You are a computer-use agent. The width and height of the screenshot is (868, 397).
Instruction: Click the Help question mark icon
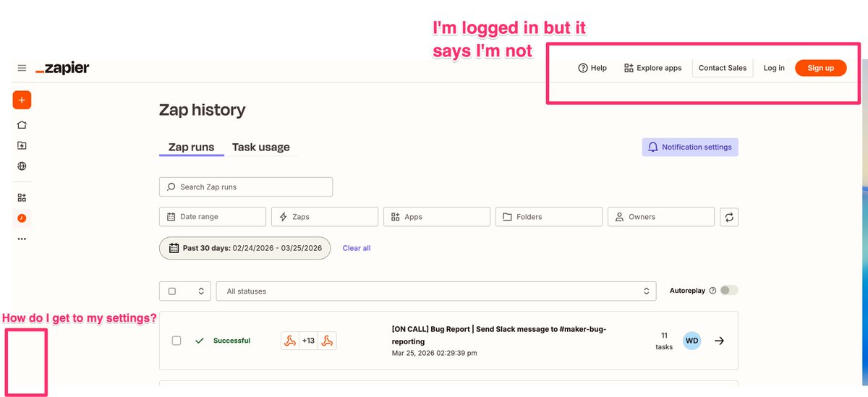pos(583,68)
